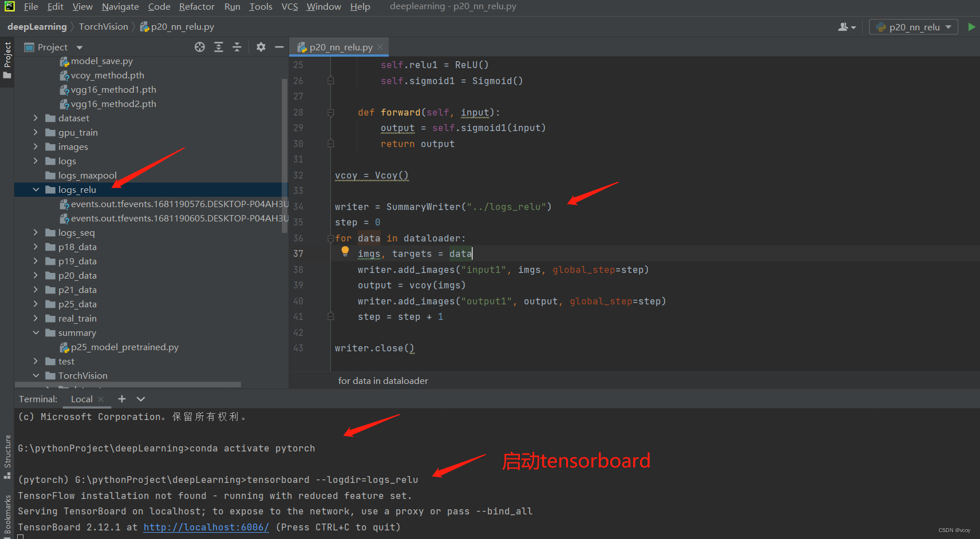Select events.out.tfevents.1681190576 file
Screen dimensions: 980x539
coord(174,204)
